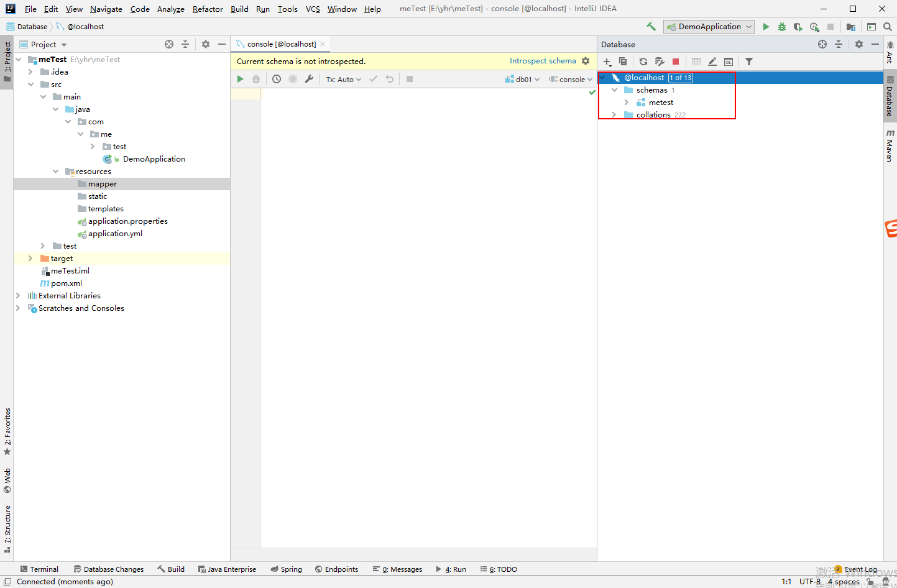The width and height of the screenshot is (897, 588).
Task: Hide the Database tool window
Action: pos(875,44)
